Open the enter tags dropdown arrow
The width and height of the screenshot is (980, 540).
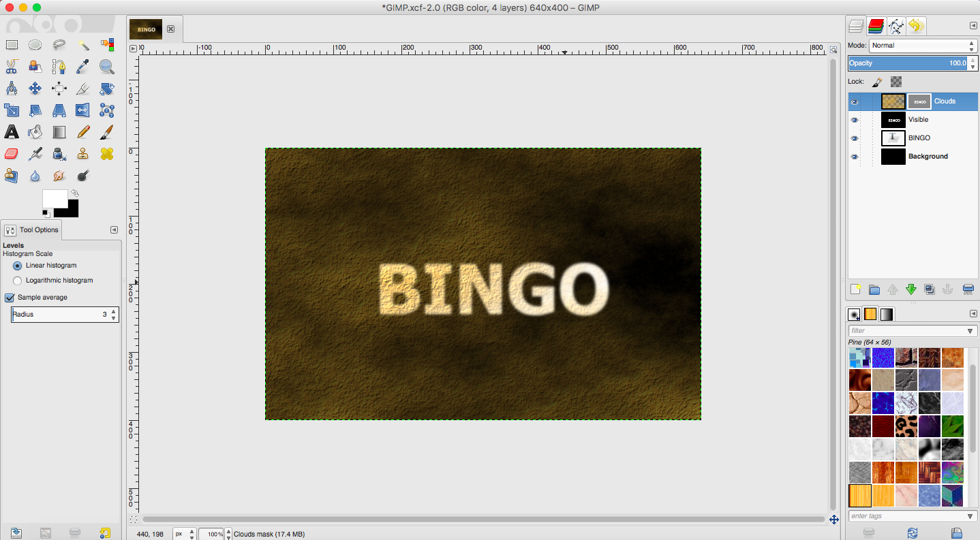(x=970, y=516)
